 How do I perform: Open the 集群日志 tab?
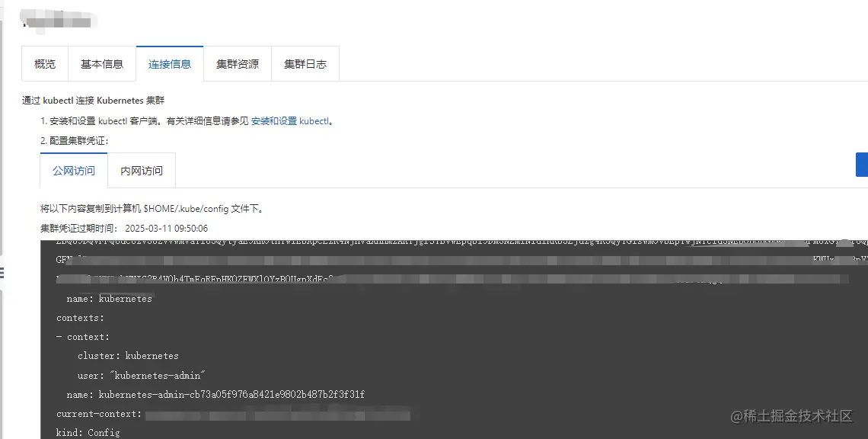[305, 64]
